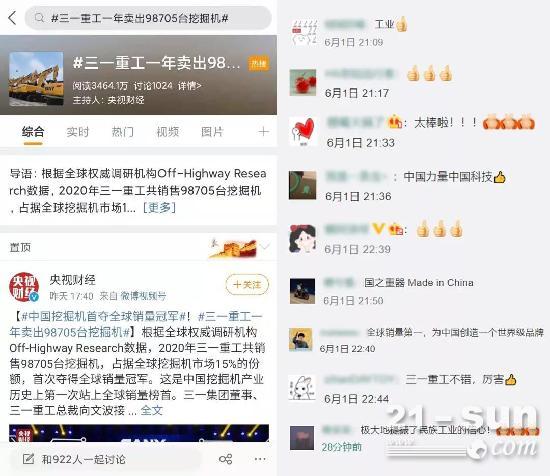Switch to the 实时 tab
This screenshot has height=476, width=550.
coord(78,132)
